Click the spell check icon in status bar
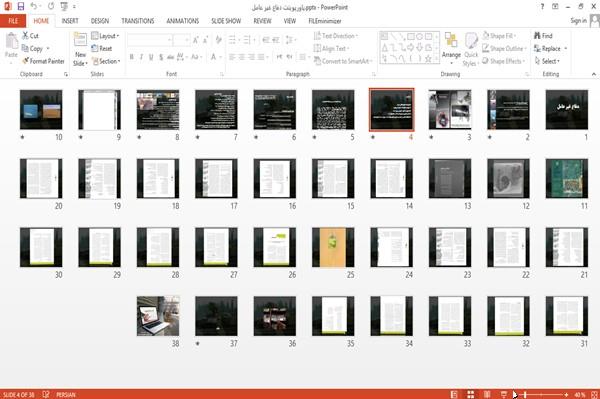The width and height of the screenshot is (600, 399). point(46,394)
